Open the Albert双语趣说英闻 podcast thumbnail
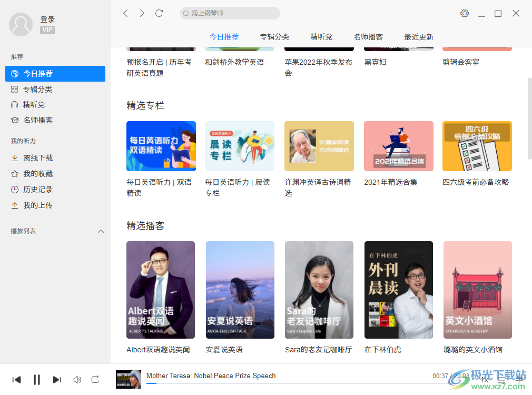This screenshot has width=532, height=395. (x=160, y=289)
